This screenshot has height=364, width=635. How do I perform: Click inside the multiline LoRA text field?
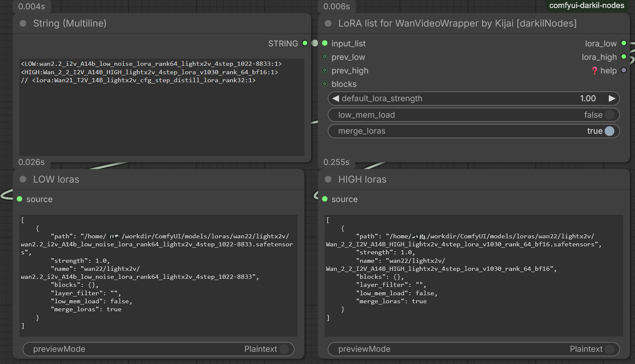tap(162, 108)
